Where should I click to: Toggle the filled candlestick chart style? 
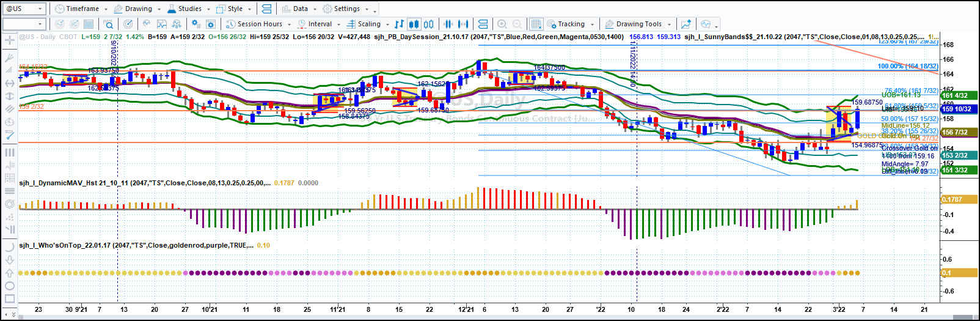point(414,24)
